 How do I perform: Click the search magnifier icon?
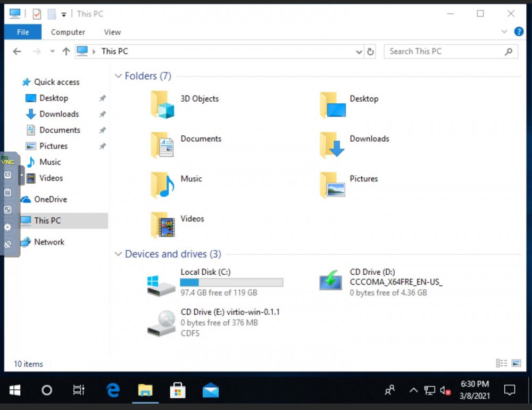(x=508, y=52)
